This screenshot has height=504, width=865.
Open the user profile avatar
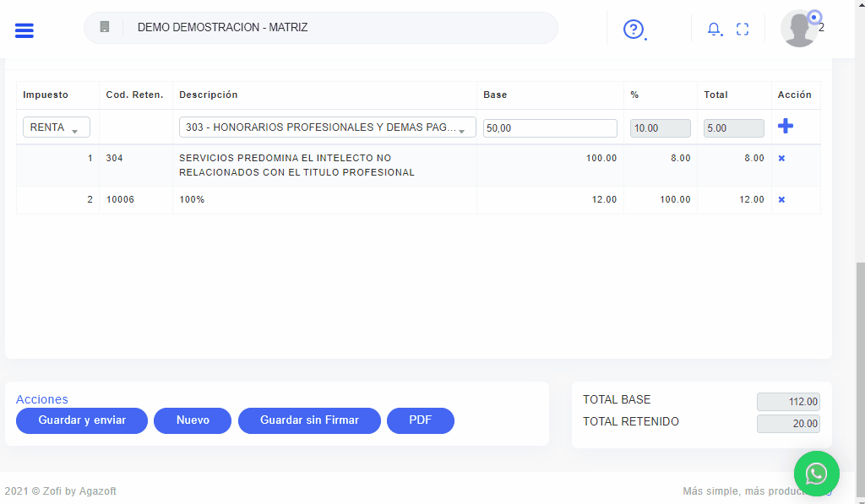[x=798, y=29]
